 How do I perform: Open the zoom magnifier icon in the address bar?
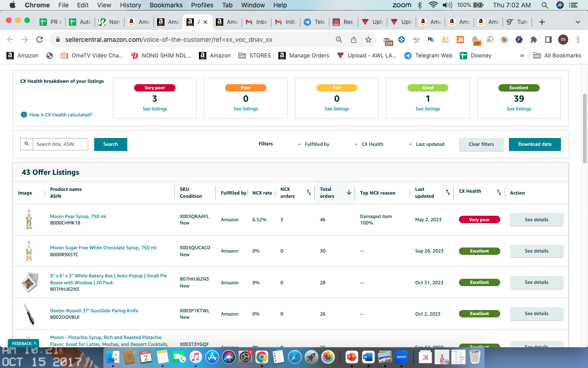[339, 40]
